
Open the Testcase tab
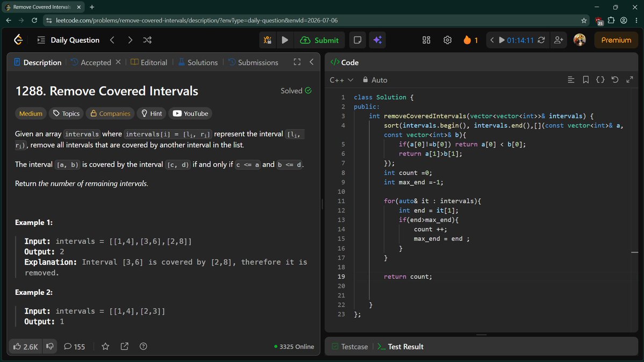(x=350, y=346)
